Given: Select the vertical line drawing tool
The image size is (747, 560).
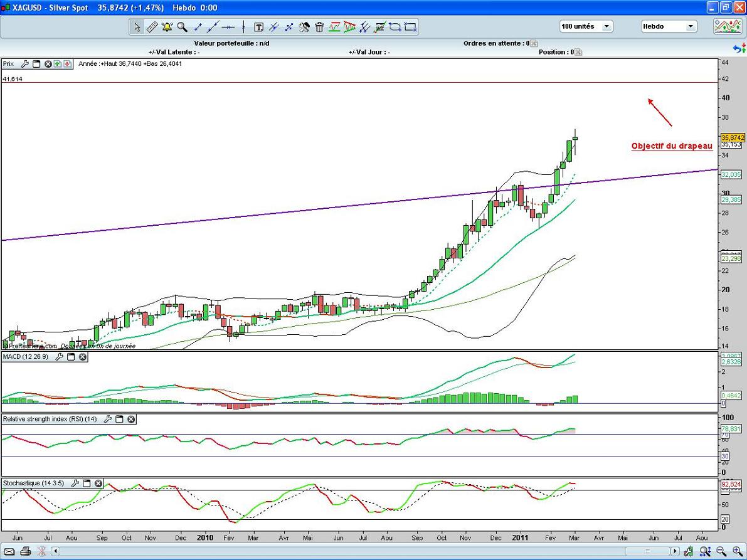Looking at the screenshot, I should 243,27.
